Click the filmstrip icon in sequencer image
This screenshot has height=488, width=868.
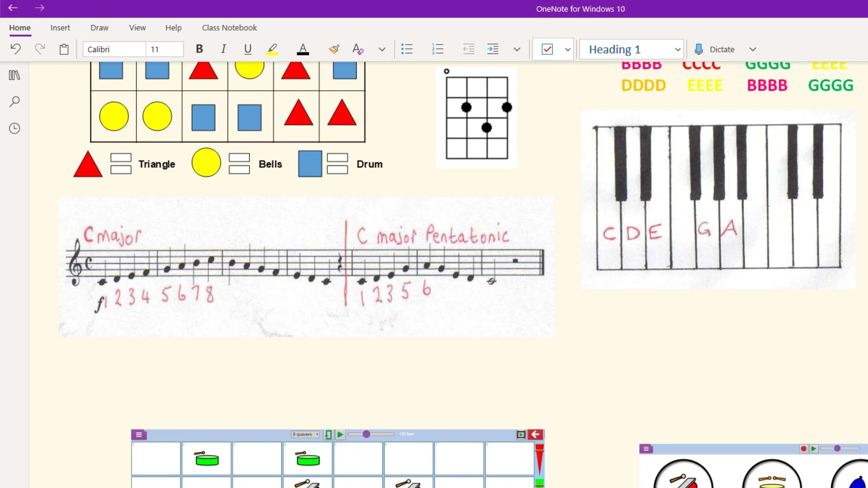[521, 434]
